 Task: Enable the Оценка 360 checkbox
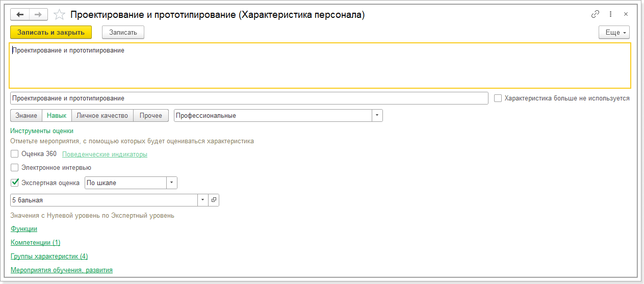coord(15,153)
